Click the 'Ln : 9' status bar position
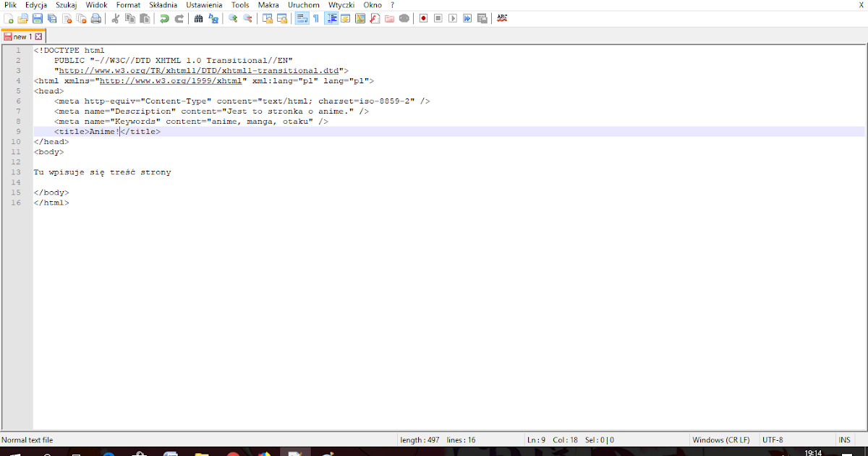The image size is (868, 456). [537, 440]
